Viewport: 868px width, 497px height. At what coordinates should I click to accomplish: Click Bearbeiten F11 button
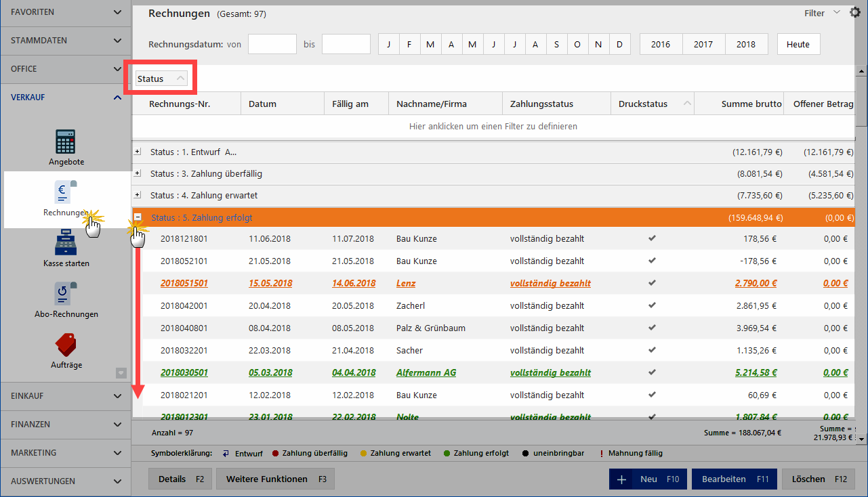coord(735,479)
